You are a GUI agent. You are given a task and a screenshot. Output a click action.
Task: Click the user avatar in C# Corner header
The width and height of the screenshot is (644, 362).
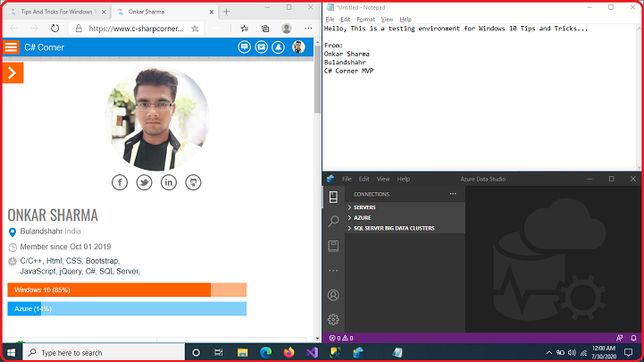[x=298, y=47]
